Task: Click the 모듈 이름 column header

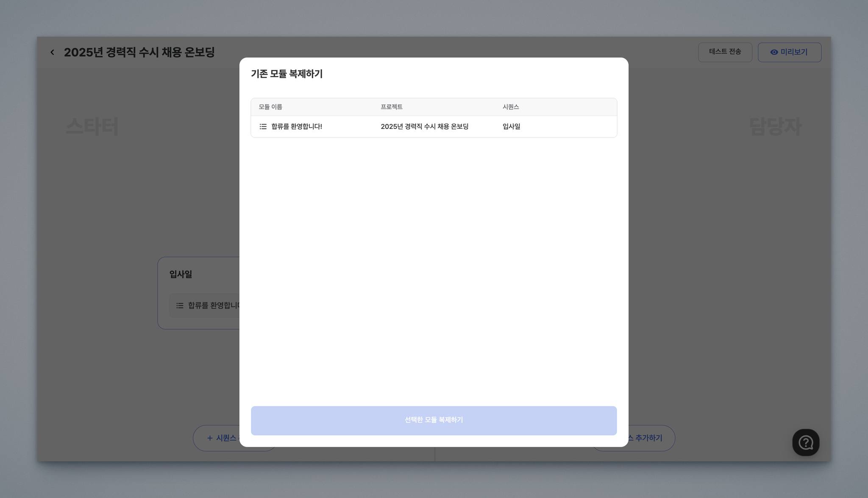Action: coord(270,107)
